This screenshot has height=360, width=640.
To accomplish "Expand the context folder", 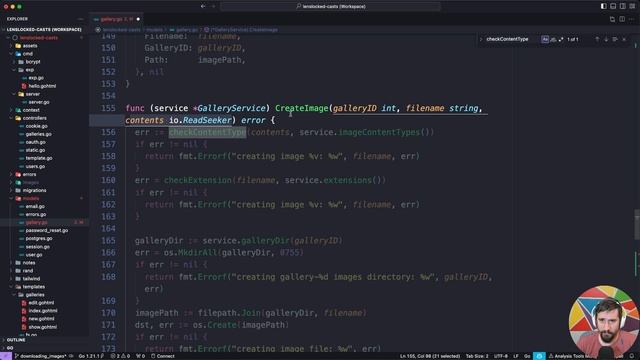I will [x=31, y=110].
